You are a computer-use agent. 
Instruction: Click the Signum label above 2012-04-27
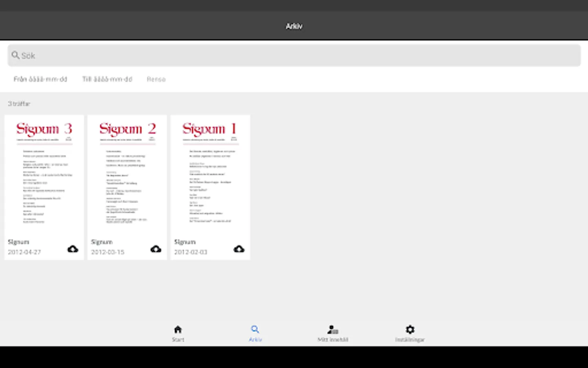[x=18, y=242]
